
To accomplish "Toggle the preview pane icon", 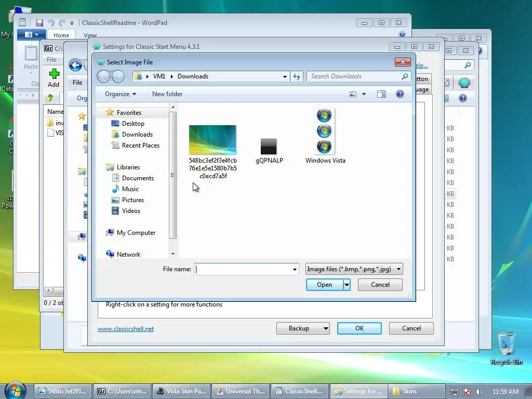I will (x=381, y=94).
